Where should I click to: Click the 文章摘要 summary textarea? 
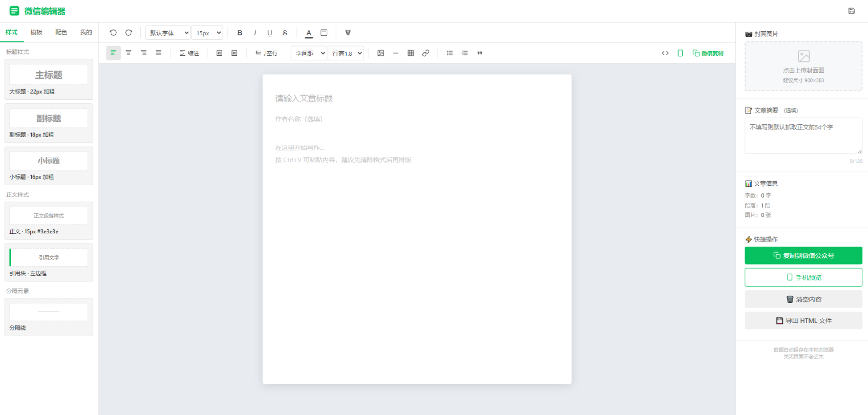coord(803,136)
